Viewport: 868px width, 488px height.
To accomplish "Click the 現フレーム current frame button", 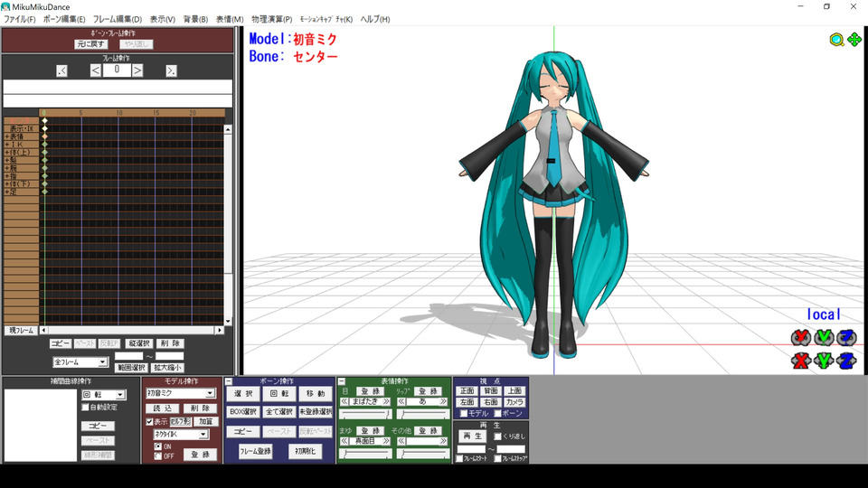I will point(21,331).
